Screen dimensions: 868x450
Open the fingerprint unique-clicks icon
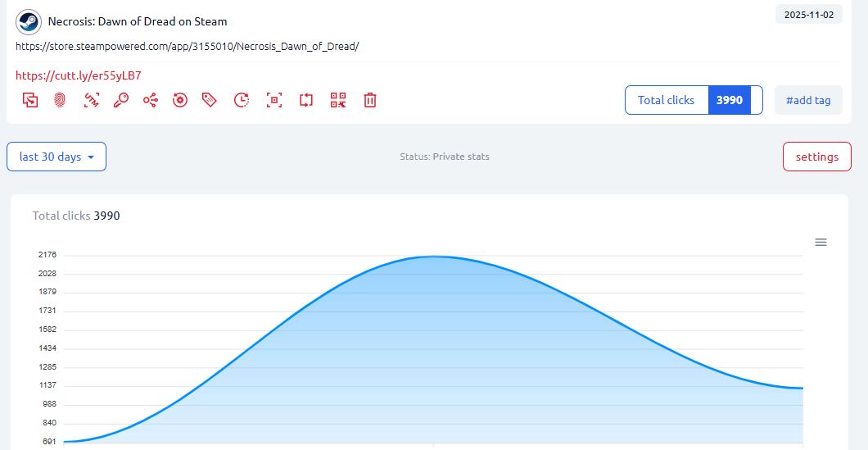(60, 100)
